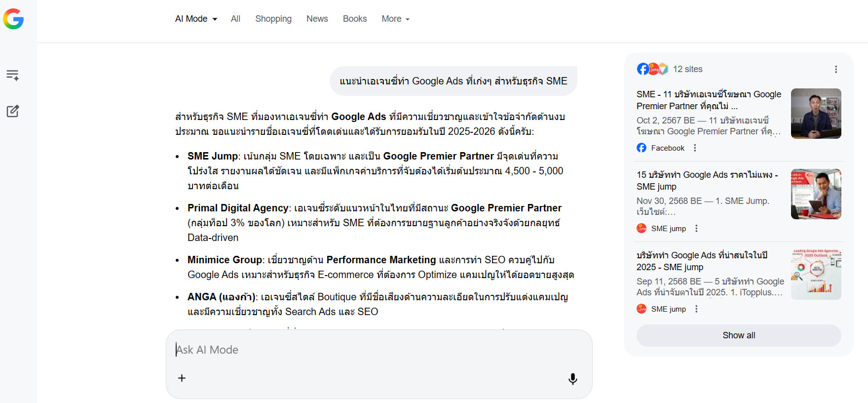Click the SME jump label under Sep 11 result

(x=669, y=309)
